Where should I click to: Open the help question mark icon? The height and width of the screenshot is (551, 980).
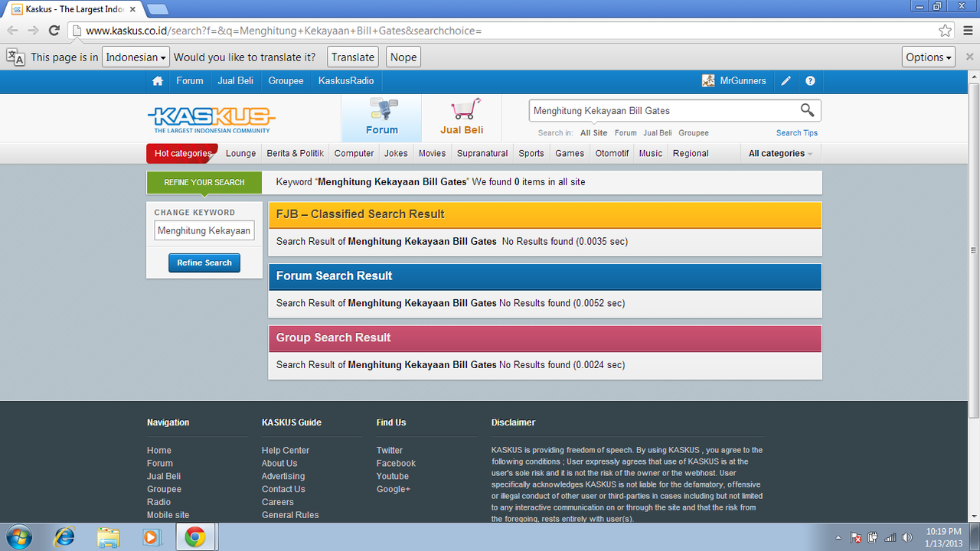click(810, 81)
